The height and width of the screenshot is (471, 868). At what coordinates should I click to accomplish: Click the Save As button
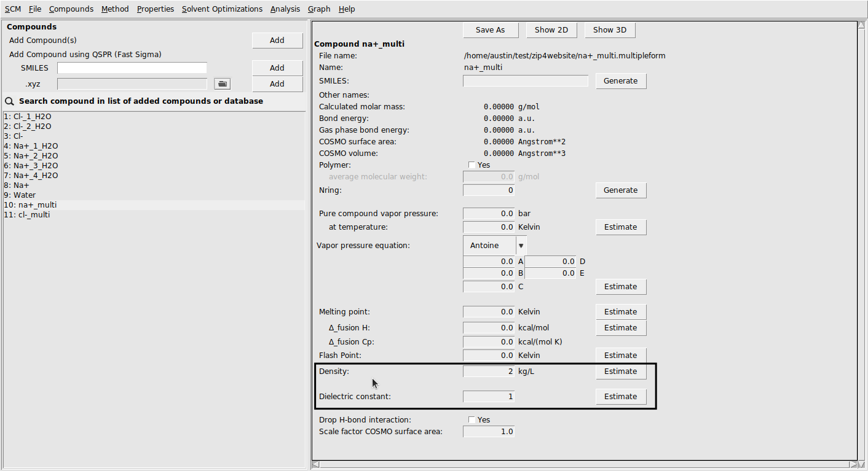490,29
